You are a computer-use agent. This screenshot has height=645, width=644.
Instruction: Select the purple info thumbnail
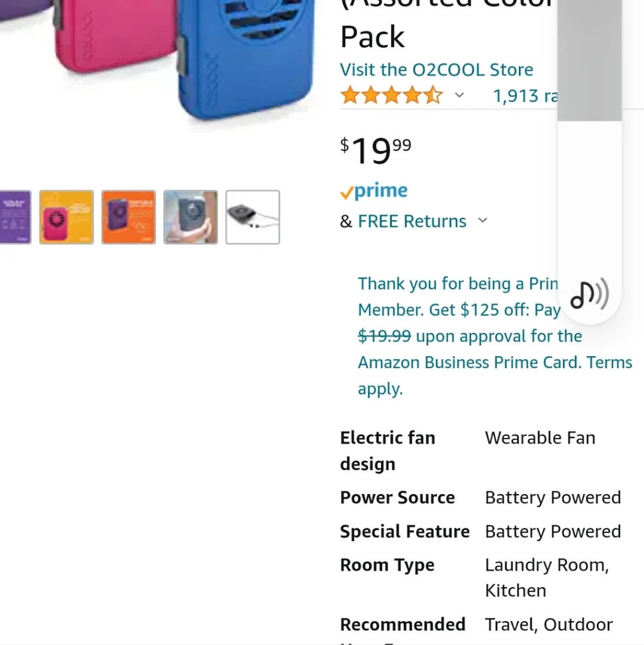click(14, 217)
